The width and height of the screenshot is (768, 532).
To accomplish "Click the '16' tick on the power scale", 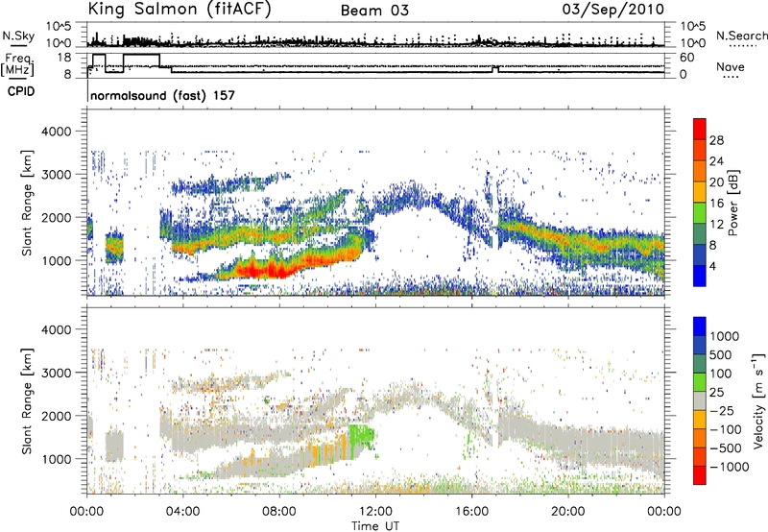I will [x=716, y=204].
